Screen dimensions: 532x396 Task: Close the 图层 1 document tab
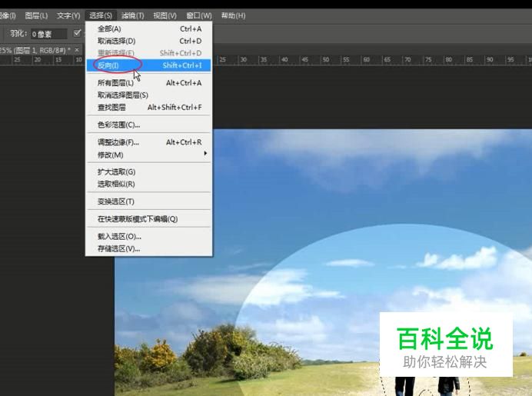(x=78, y=50)
